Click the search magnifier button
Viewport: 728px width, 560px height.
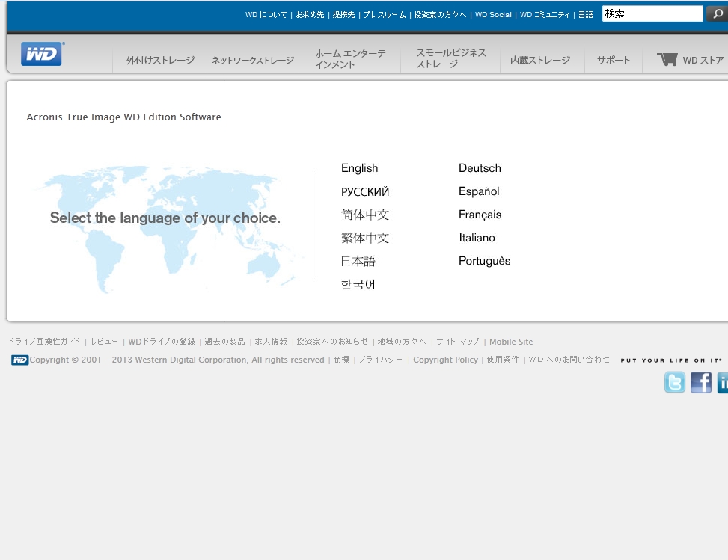[x=717, y=13]
